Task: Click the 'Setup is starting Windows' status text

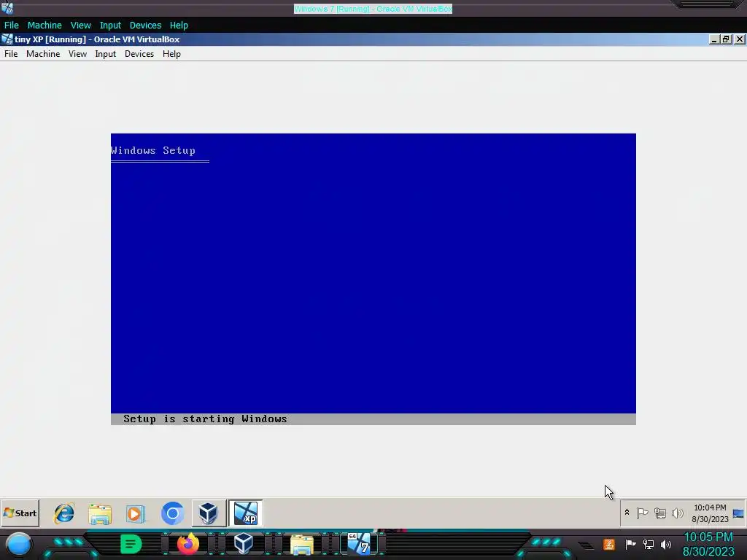Action: (x=205, y=419)
